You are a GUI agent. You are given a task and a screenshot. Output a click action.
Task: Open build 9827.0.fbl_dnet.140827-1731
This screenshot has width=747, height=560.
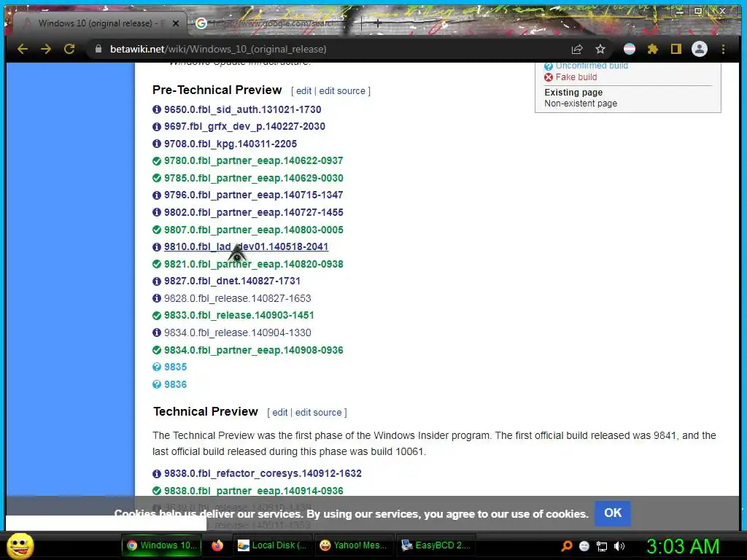point(232,281)
